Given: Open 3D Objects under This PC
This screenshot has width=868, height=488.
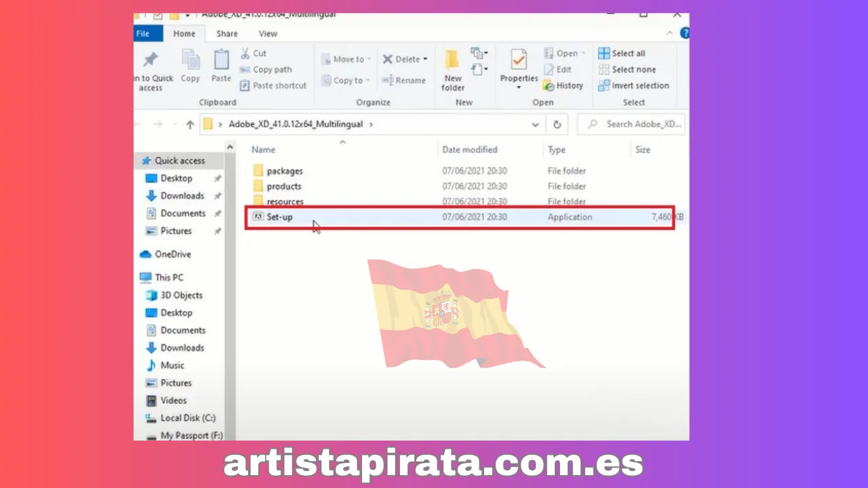Looking at the screenshot, I should pyautogui.click(x=174, y=295).
